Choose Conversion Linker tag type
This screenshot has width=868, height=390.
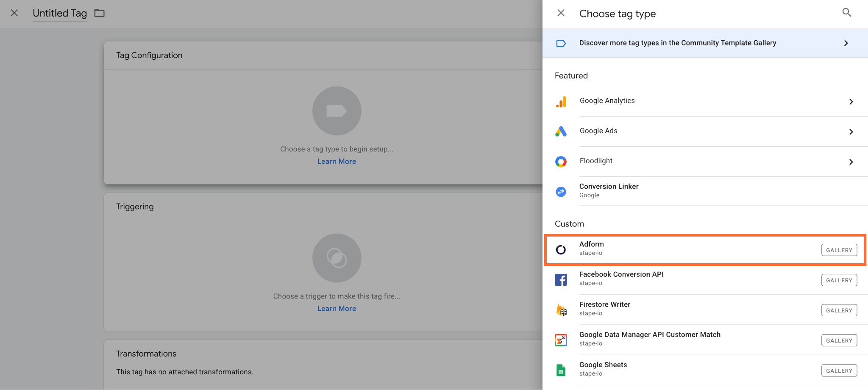(x=705, y=191)
